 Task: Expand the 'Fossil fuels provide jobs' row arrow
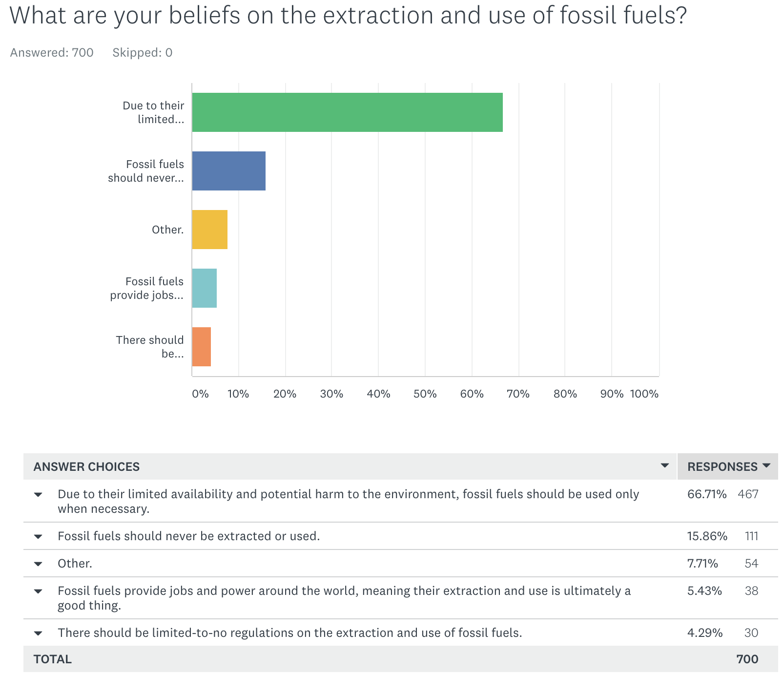pos(38,591)
